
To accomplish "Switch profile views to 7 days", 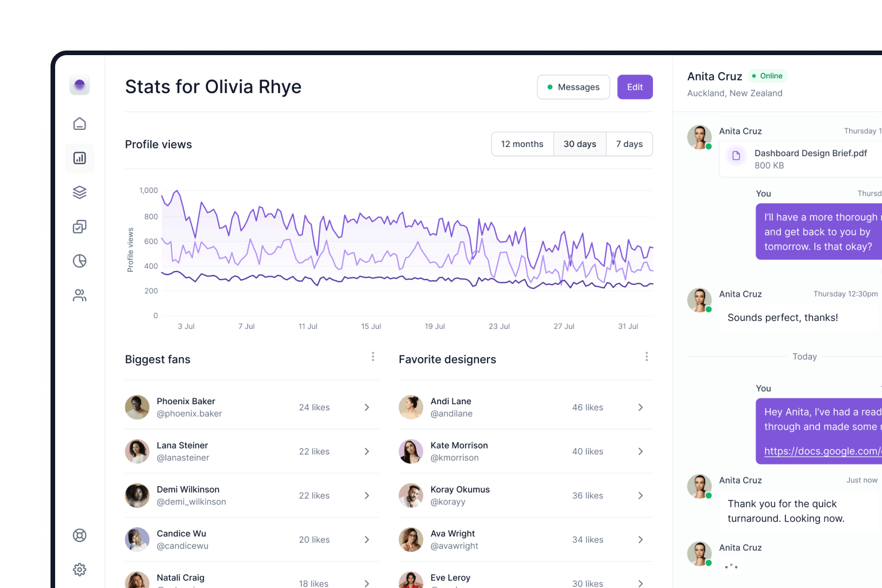I will pos(629,144).
